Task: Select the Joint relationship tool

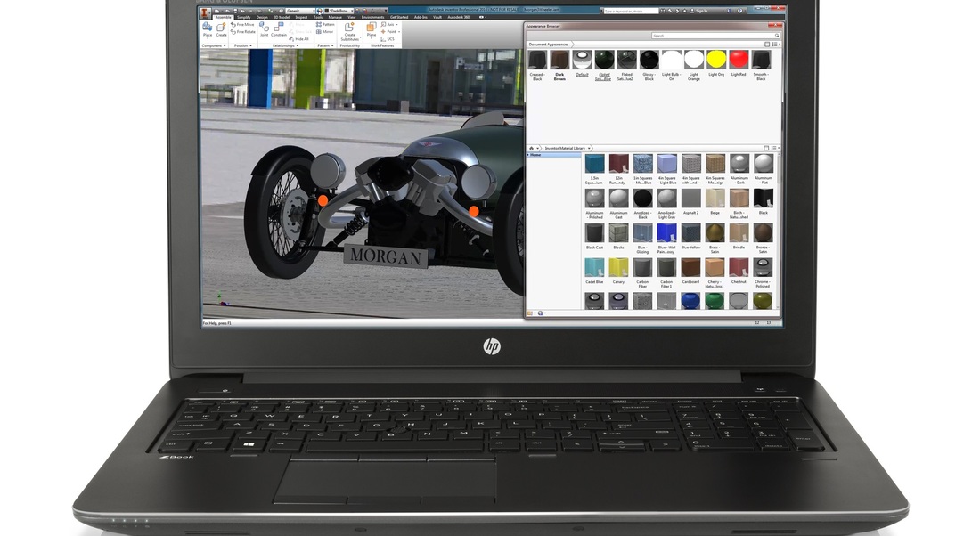Action: click(264, 29)
